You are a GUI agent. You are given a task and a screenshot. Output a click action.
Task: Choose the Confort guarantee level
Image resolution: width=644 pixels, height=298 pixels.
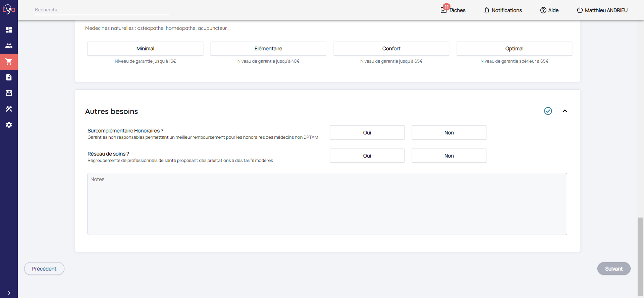click(x=391, y=49)
